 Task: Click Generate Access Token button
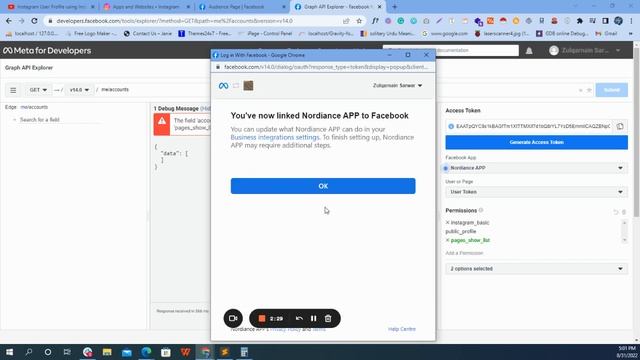[536, 142]
